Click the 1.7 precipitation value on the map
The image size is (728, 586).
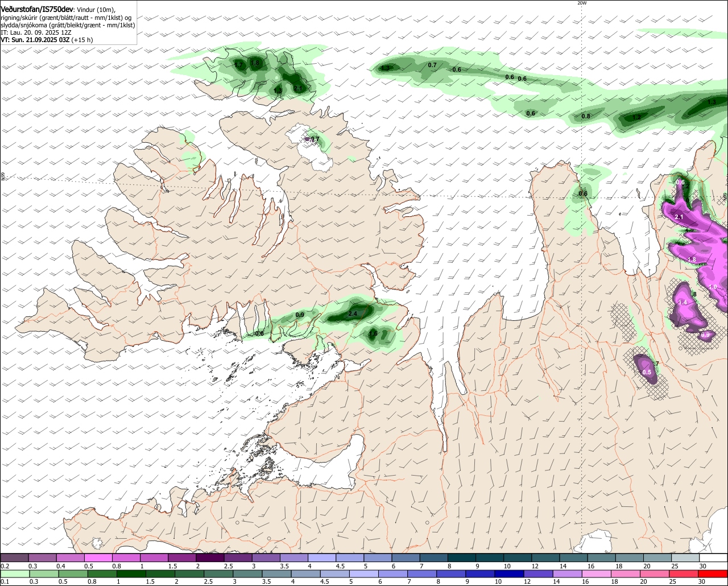pyautogui.click(x=239, y=65)
